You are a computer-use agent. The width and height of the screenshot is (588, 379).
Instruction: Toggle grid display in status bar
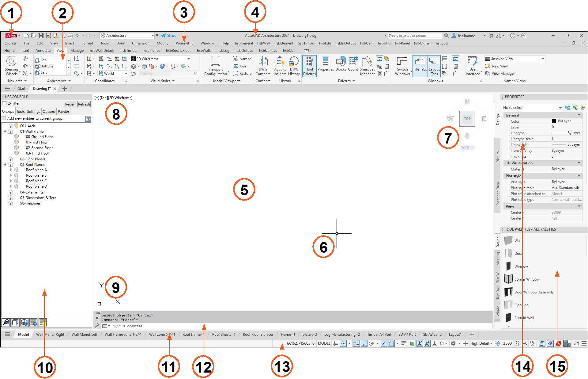click(x=336, y=343)
